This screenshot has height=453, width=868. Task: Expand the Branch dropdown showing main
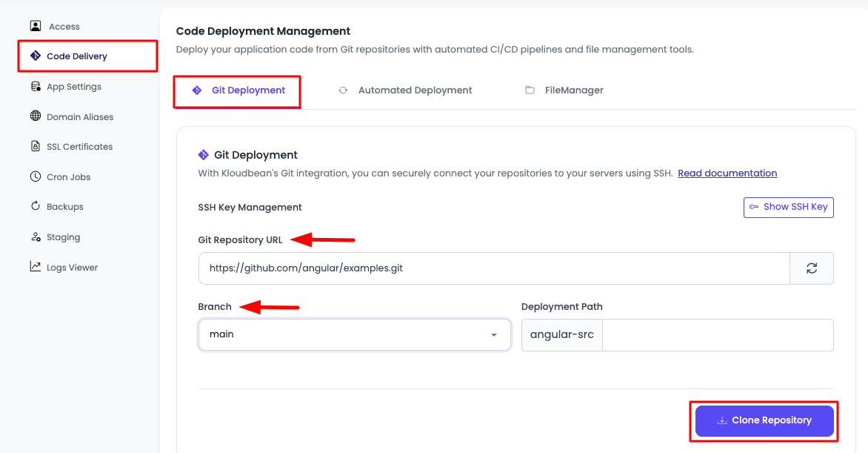click(354, 334)
